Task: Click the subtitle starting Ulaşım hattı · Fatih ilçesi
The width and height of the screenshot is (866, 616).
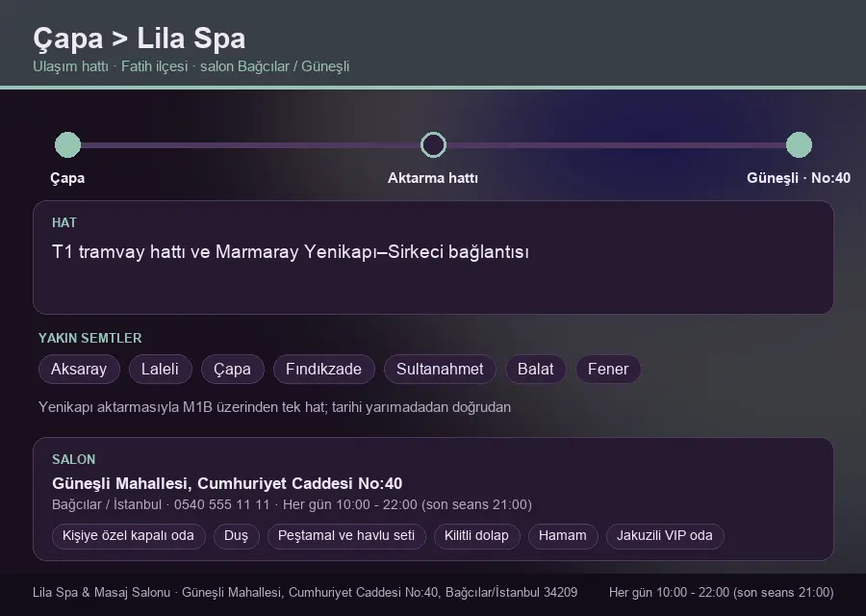Action: click(x=191, y=66)
